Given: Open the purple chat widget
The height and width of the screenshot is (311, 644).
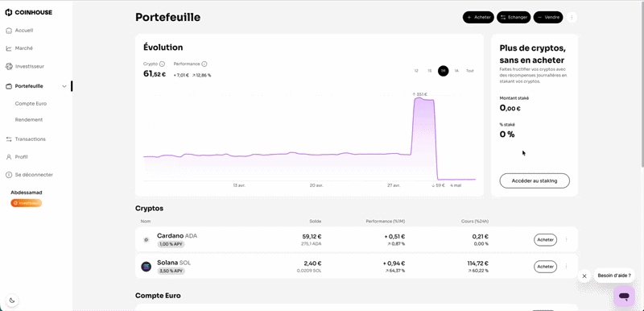Looking at the screenshot, I should 625,296.
